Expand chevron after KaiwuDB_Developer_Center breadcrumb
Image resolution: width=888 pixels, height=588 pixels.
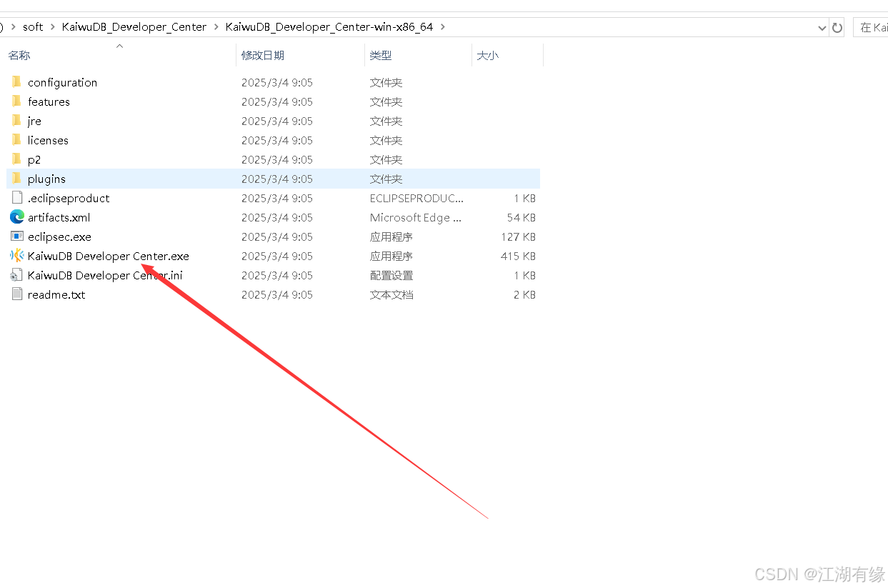pos(216,27)
